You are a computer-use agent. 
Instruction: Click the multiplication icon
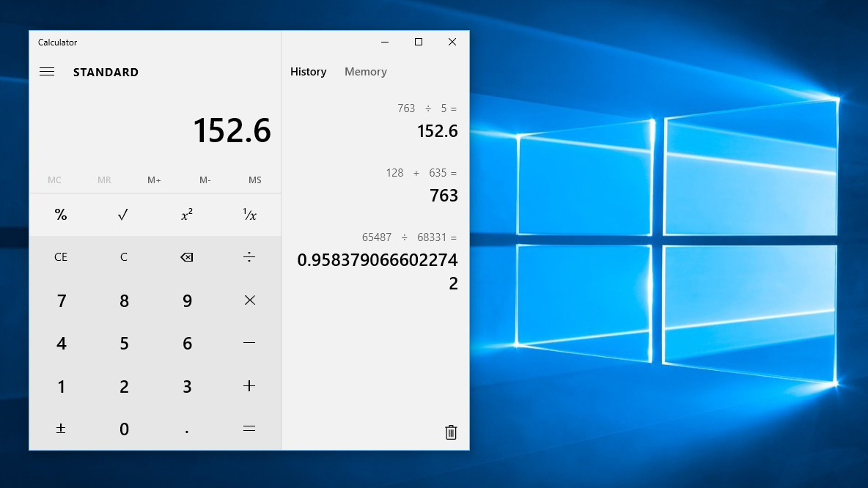[249, 300]
